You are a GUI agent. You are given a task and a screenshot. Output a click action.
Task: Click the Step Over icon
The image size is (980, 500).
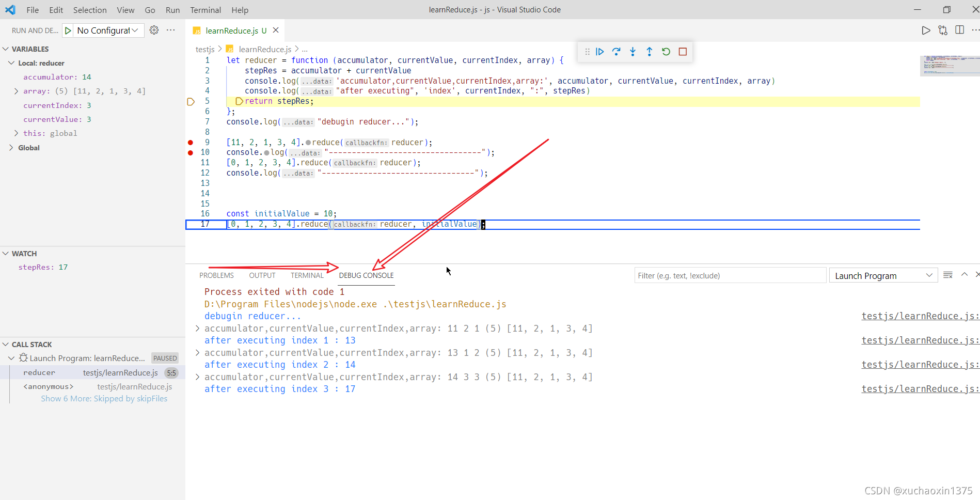click(x=617, y=52)
